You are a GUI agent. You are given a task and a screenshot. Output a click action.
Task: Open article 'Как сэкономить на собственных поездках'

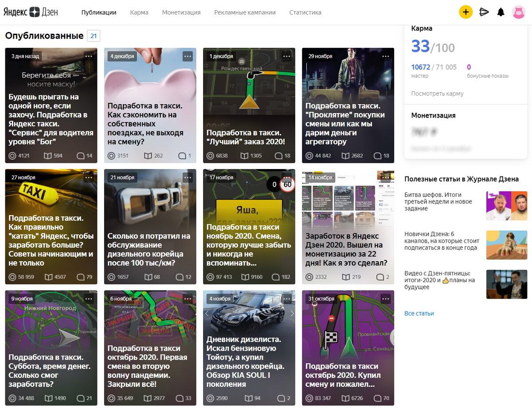point(145,124)
